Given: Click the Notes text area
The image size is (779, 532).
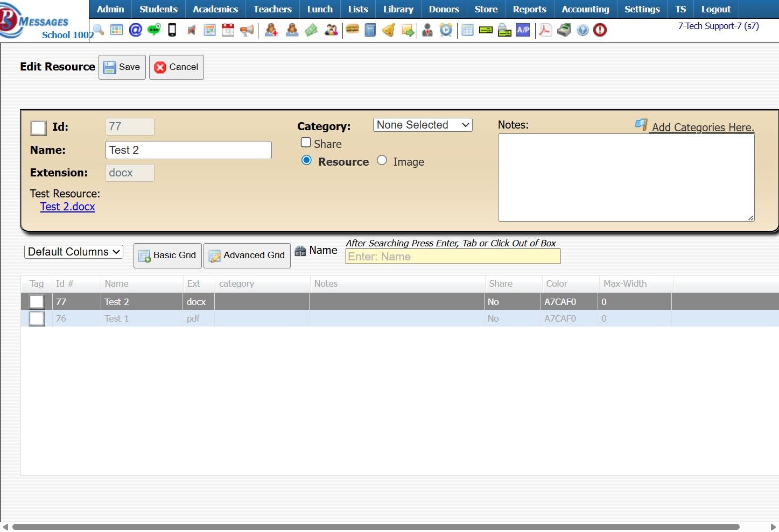Looking at the screenshot, I should (626, 178).
